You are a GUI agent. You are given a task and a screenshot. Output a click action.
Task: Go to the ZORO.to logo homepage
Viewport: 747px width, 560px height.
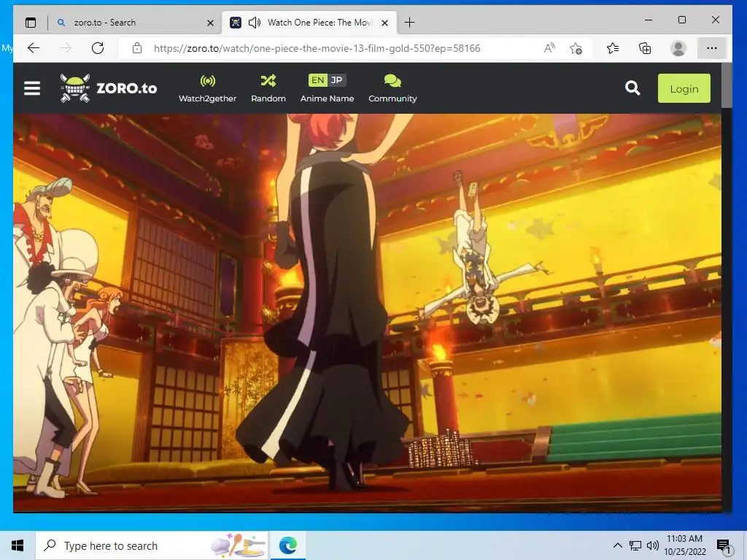(x=109, y=88)
